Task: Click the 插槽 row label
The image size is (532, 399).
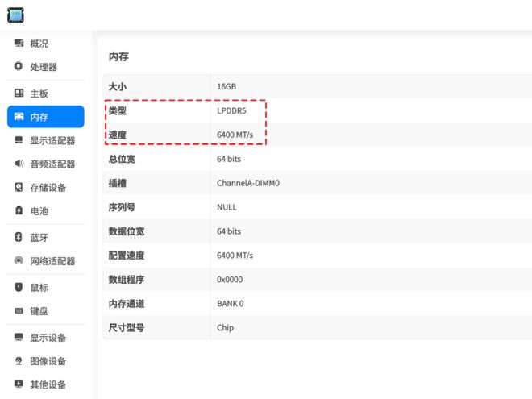Action: point(117,183)
